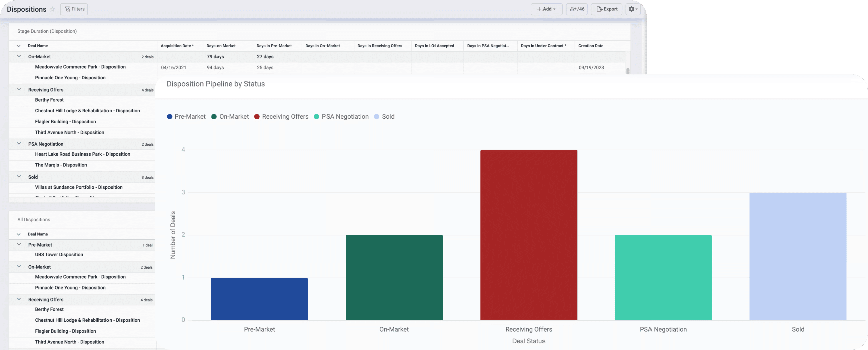Collapse the Sold group in Stage Duration
Viewport: 868px width, 350px height.
coord(19,177)
